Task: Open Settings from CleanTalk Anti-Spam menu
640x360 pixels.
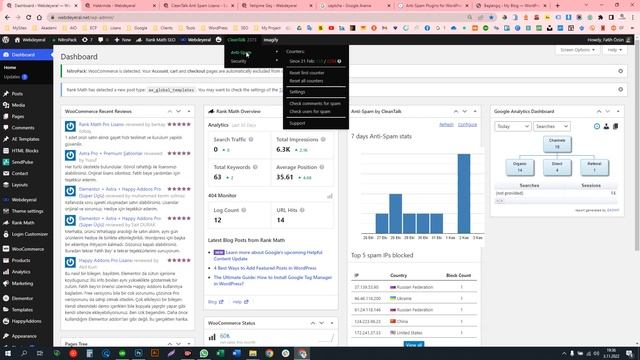Action: point(297,92)
